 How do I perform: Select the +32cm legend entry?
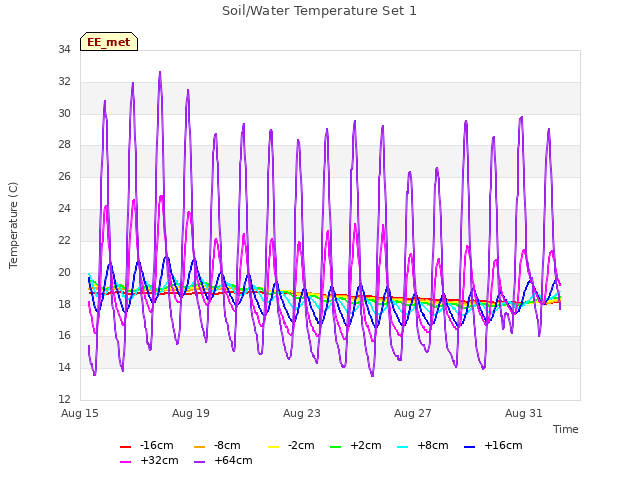[149, 460]
